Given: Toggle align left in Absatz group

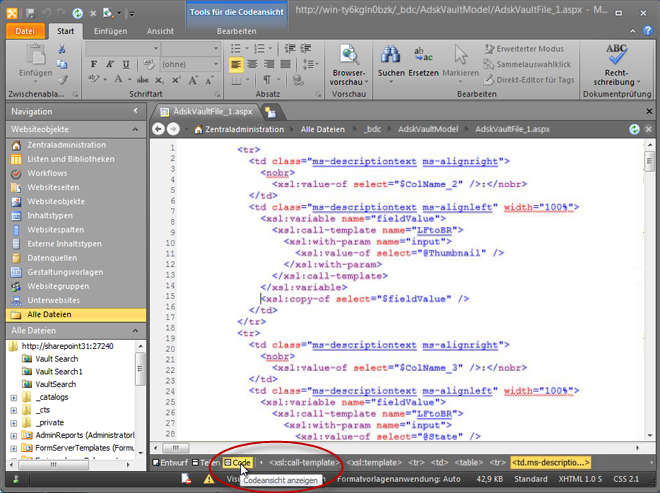Looking at the screenshot, I should coord(236,64).
